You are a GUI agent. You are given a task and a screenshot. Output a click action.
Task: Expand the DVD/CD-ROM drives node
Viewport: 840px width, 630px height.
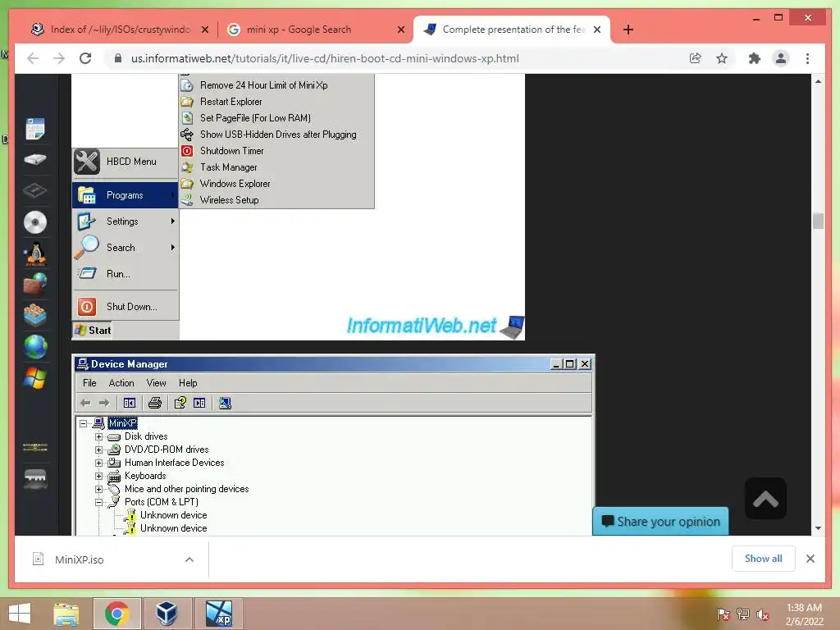(x=98, y=450)
